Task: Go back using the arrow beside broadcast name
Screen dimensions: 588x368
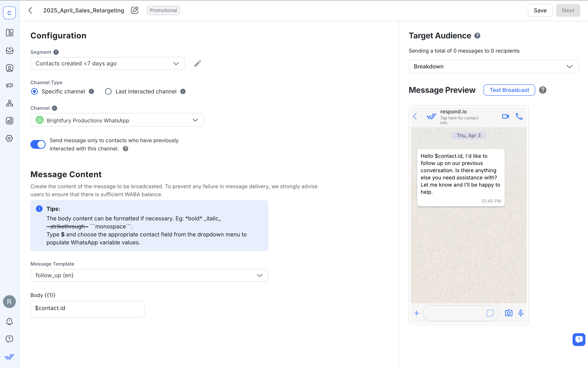Action: coord(30,10)
